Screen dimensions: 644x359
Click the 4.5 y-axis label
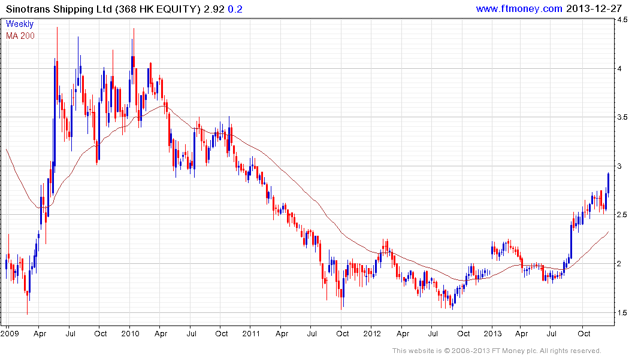click(622, 19)
